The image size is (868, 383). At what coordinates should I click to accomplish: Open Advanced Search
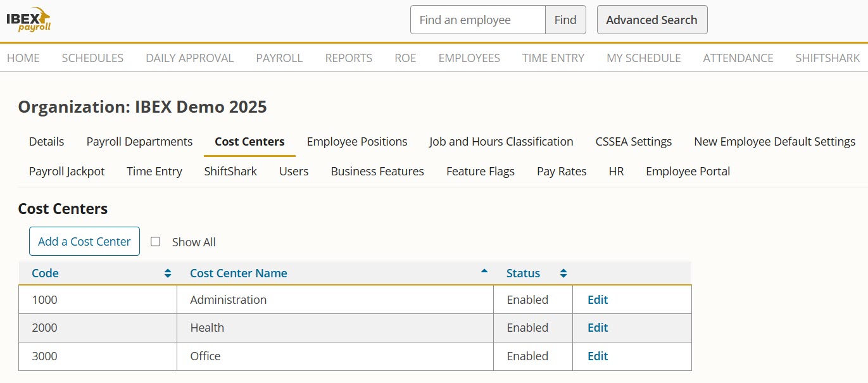click(652, 20)
